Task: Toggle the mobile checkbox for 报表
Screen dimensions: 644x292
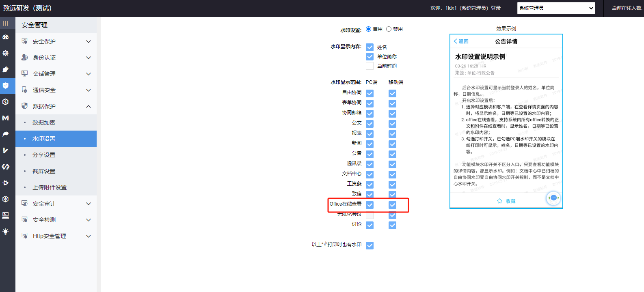Action: point(392,134)
